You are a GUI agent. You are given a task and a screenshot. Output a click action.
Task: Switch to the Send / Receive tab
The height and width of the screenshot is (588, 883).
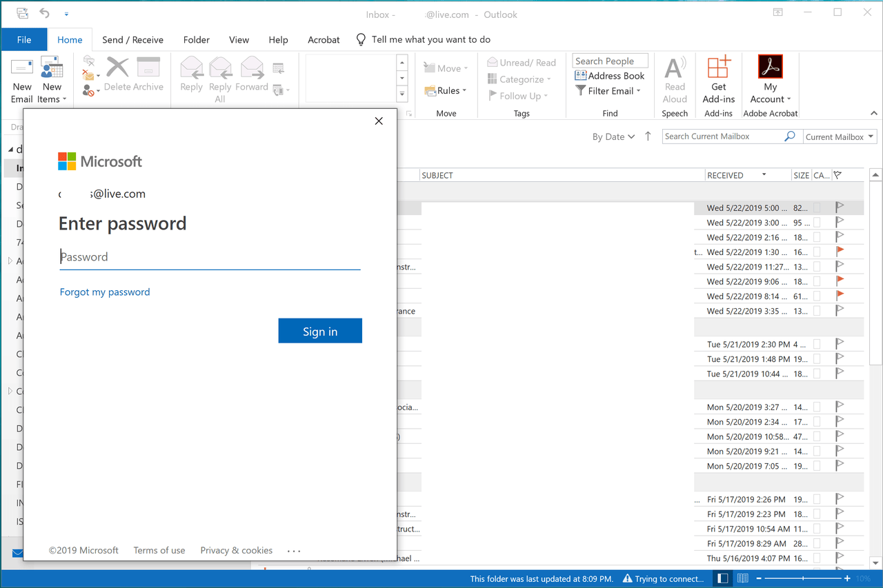[x=133, y=39]
